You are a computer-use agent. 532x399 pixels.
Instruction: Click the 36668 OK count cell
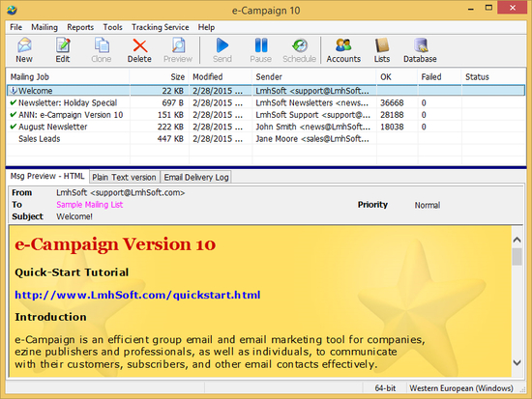[392, 102]
